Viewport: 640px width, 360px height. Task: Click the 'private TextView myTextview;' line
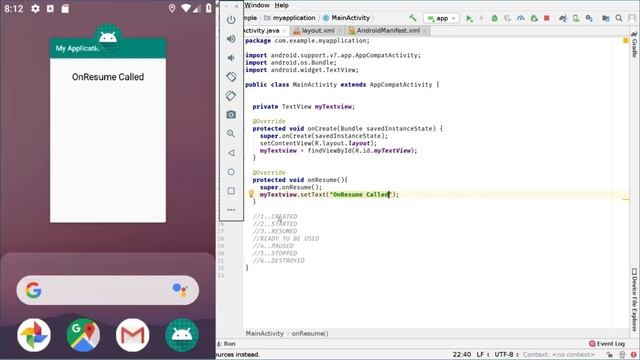(303, 107)
